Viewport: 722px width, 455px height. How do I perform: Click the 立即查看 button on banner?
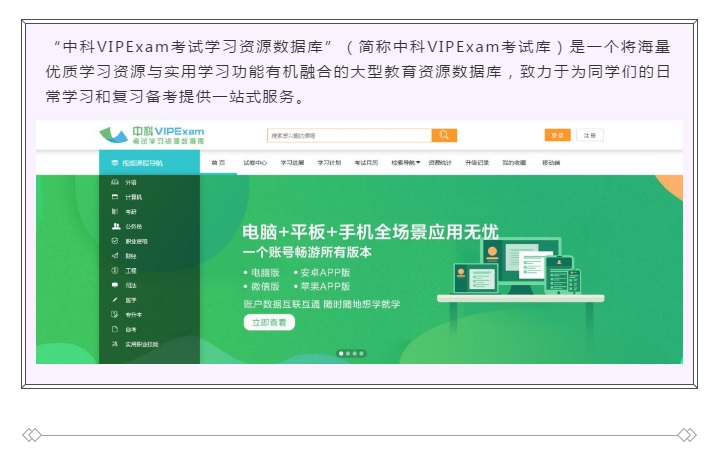269,322
